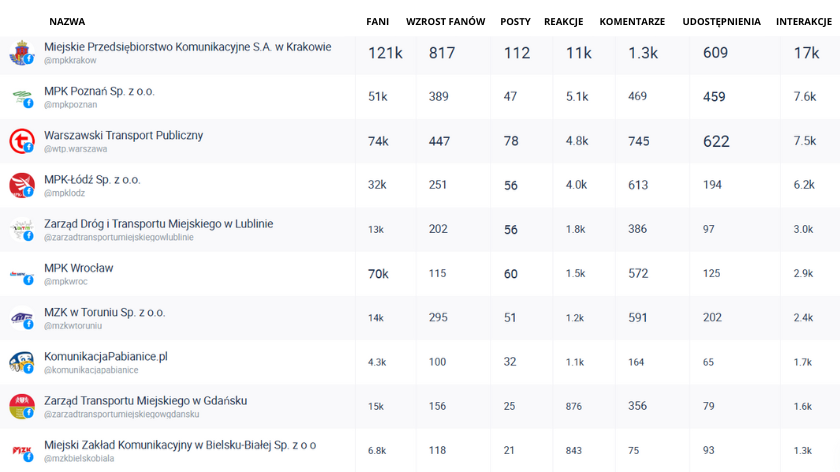Screen dimensions: 840x472
Task: Sort by INTERAKCJE column header
Action: tap(806, 21)
